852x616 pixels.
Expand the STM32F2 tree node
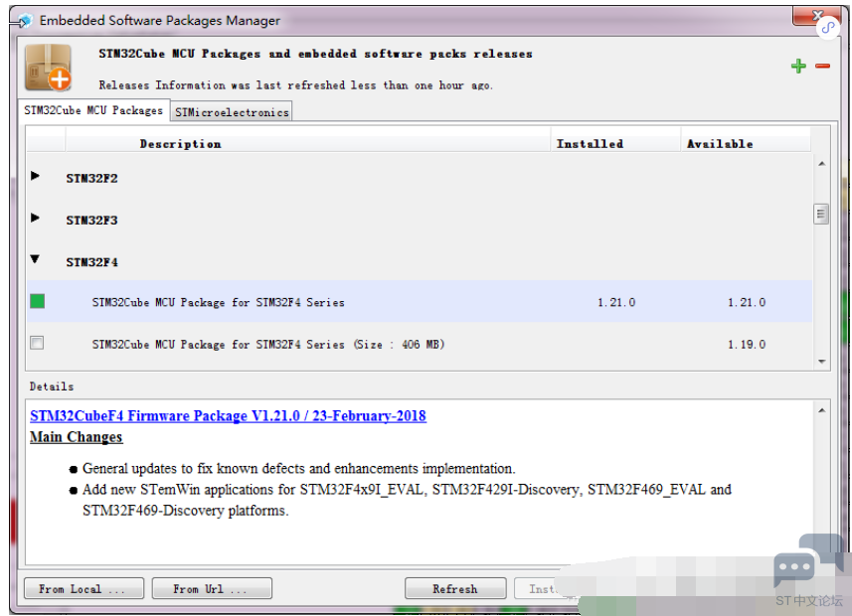tap(36, 176)
